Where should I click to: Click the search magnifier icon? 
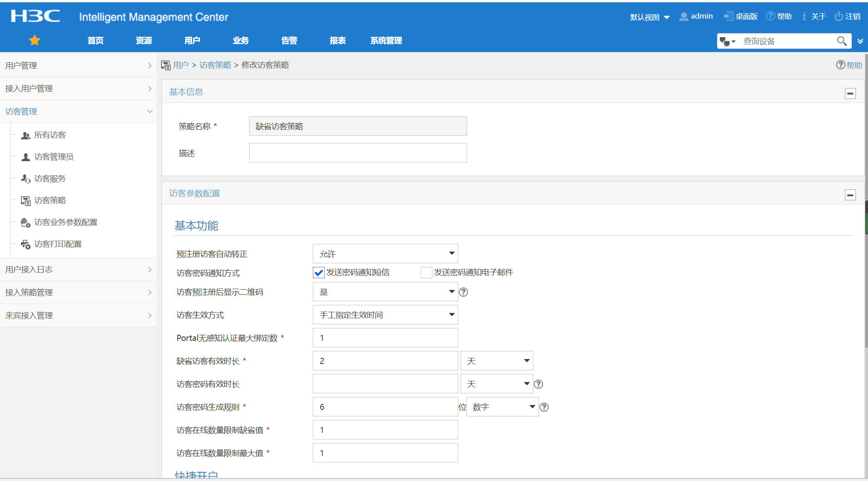(x=841, y=41)
